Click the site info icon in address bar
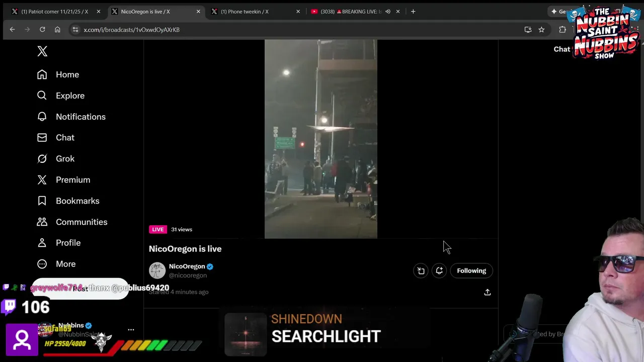Viewport: 644px width, 362px height. (x=75, y=30)
